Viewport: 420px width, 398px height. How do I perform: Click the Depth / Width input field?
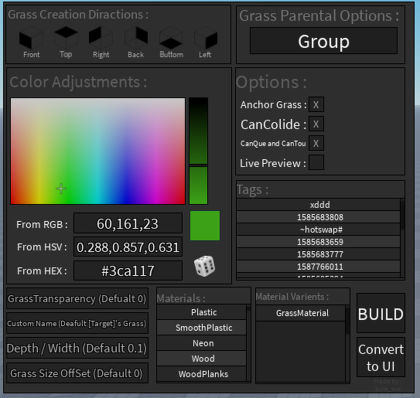pos(77,348)
